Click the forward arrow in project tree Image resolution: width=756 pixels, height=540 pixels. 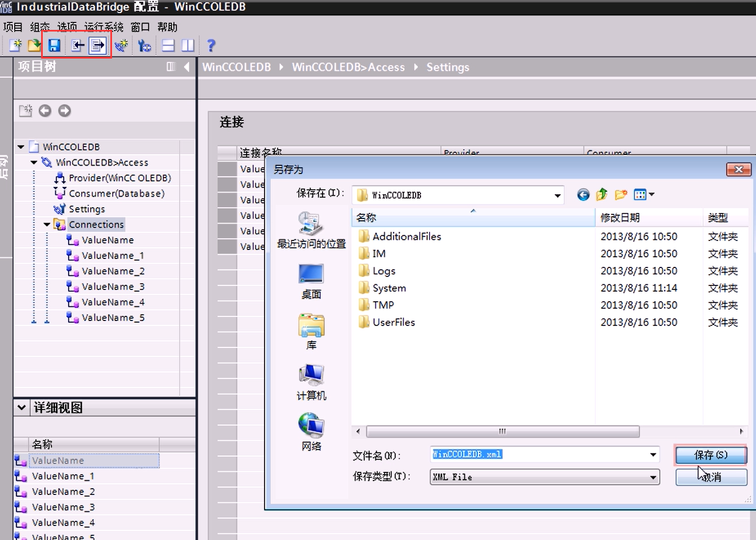[x=65, y=111]
